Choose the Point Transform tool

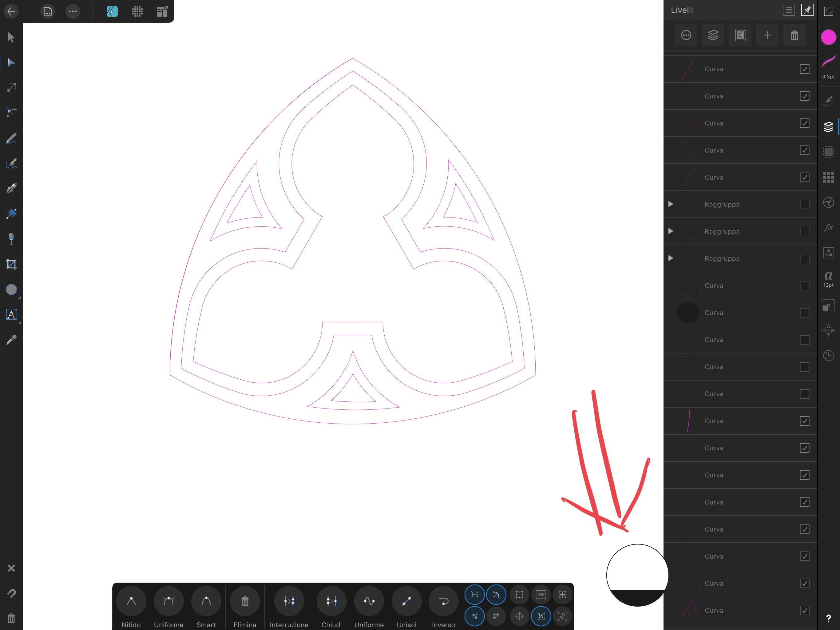pos(11,88)
